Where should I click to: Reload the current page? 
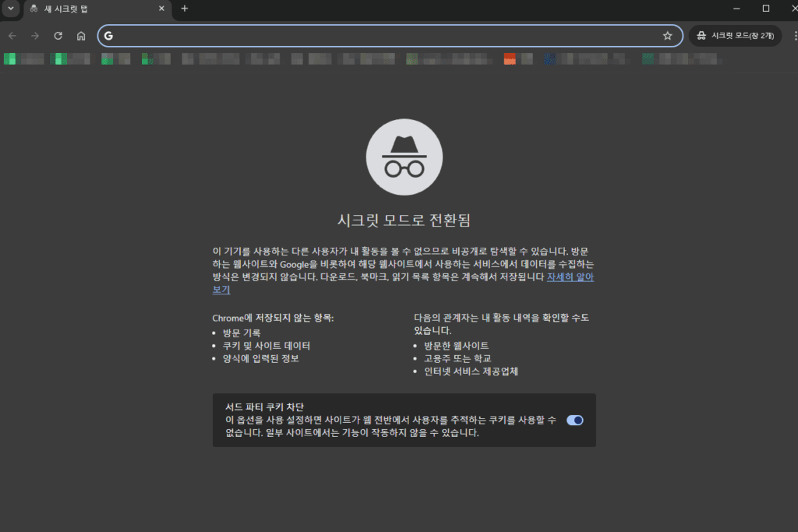click(58, 36)
